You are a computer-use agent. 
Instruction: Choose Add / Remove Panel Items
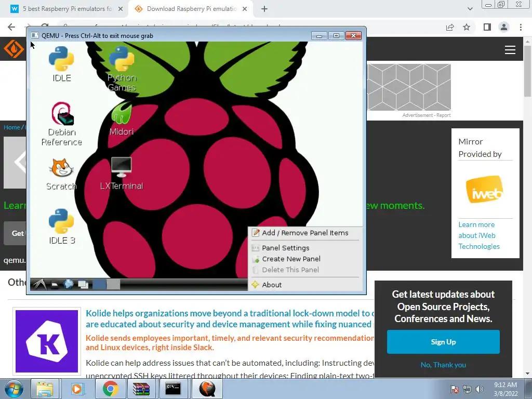tap(305, 233)
